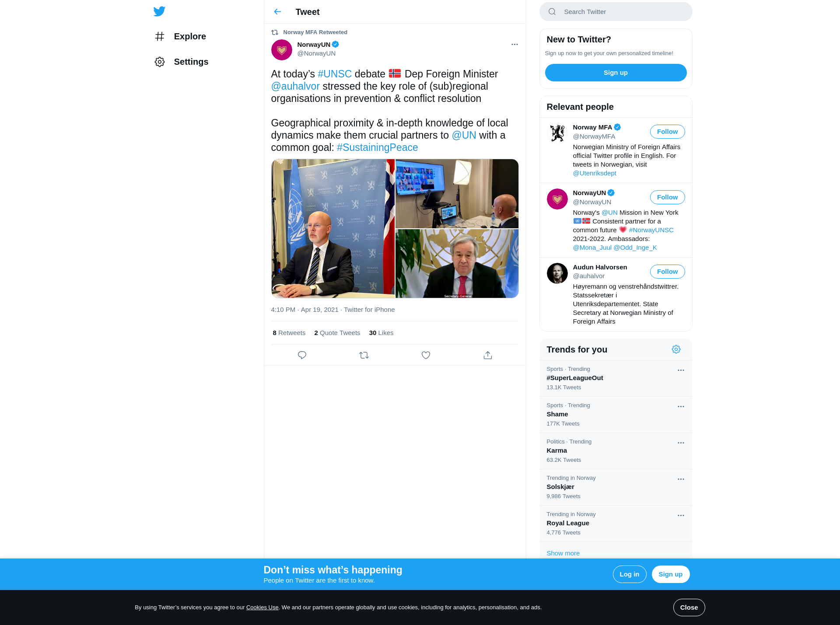
Task: Close the cookie notice banner
Action: point(689,608)
